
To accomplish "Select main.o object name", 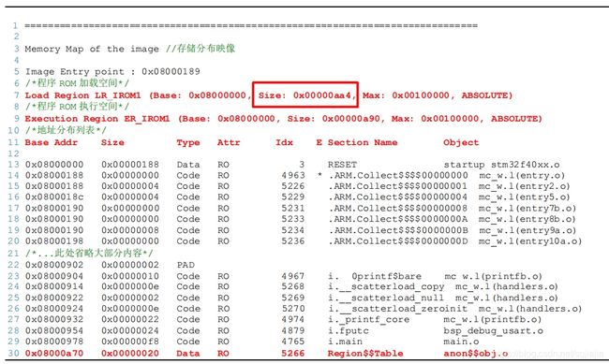I will pyautogui.click(x=461, y=342).
